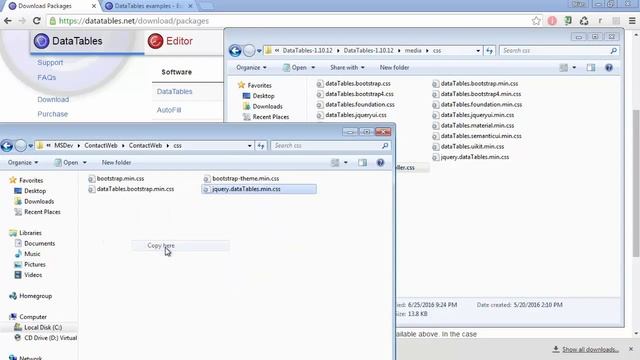Click the red Editor logo icon
This screenshot has width=640, height=360.
[155, 41]
